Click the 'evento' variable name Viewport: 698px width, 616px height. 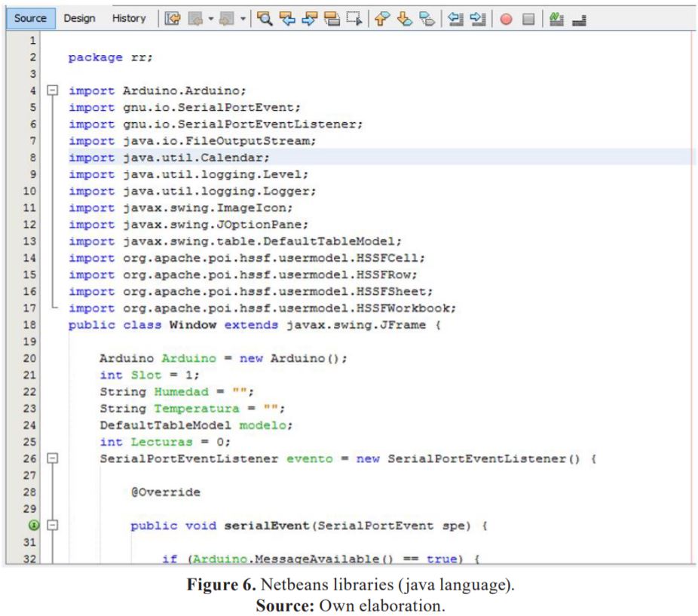309,459
